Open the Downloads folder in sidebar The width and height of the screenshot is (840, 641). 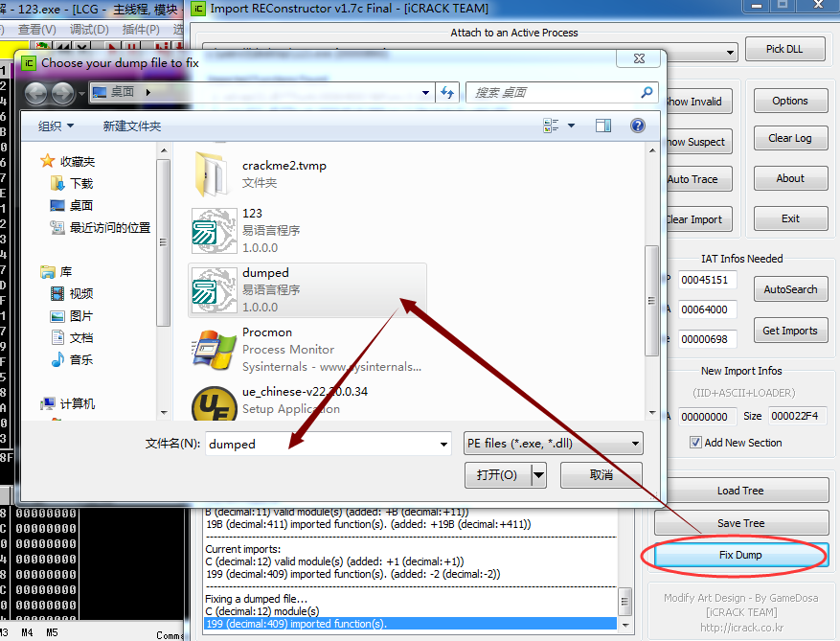pos(72,184)
